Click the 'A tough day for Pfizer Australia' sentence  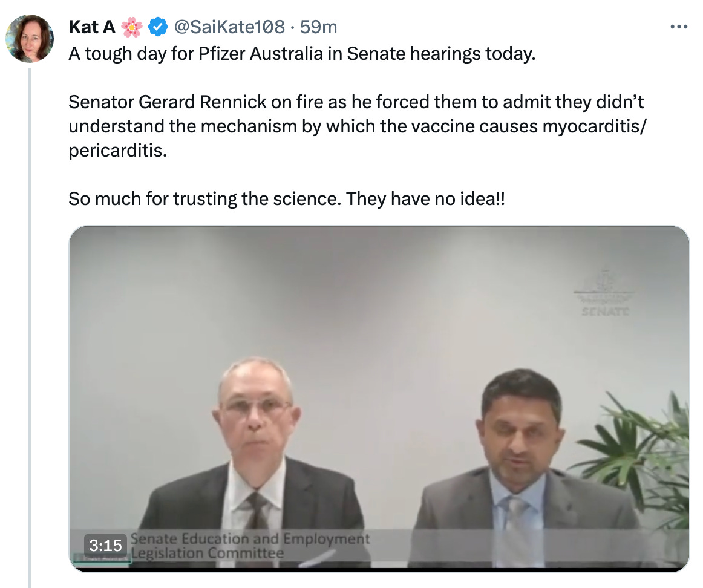click(x=302, y=54)
